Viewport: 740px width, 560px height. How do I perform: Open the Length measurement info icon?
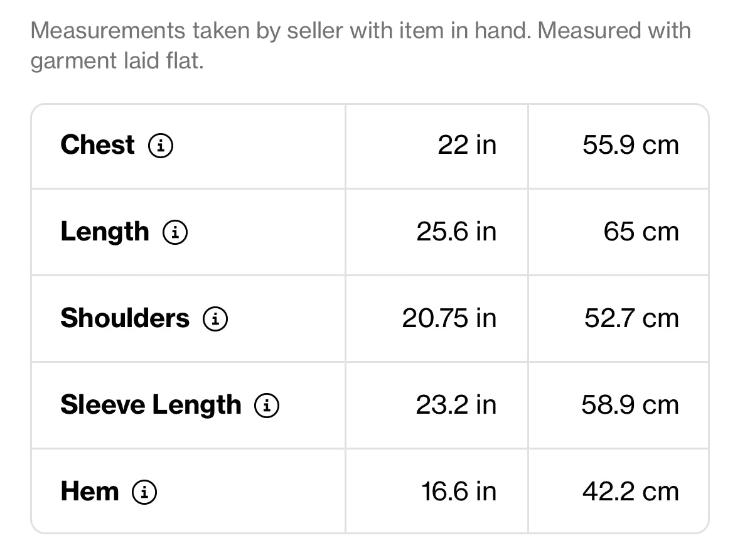(175, 233)
